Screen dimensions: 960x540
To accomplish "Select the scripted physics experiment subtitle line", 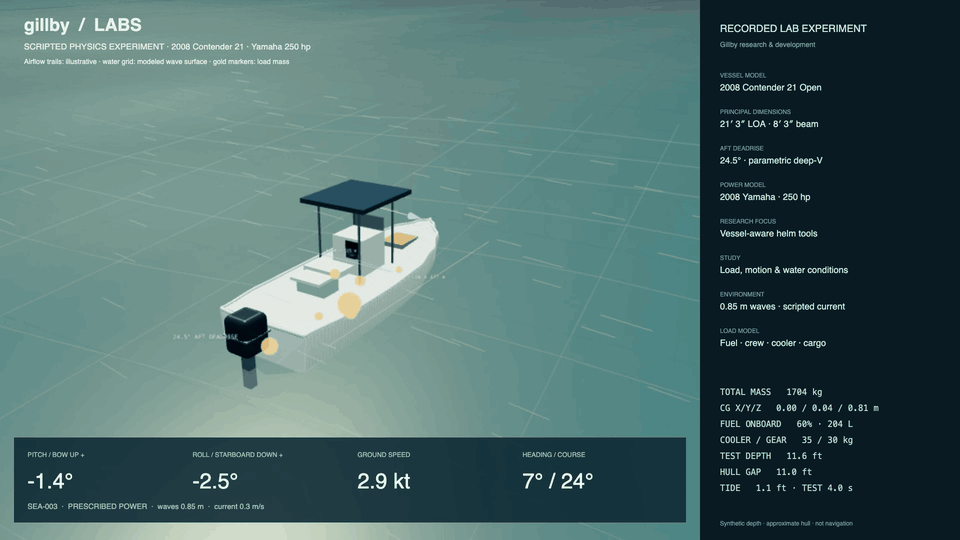I will click(167, 47).
